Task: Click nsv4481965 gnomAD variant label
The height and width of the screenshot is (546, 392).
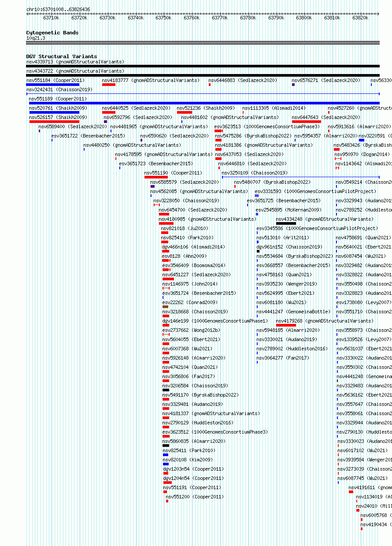Action: click(x=159, y=126)
